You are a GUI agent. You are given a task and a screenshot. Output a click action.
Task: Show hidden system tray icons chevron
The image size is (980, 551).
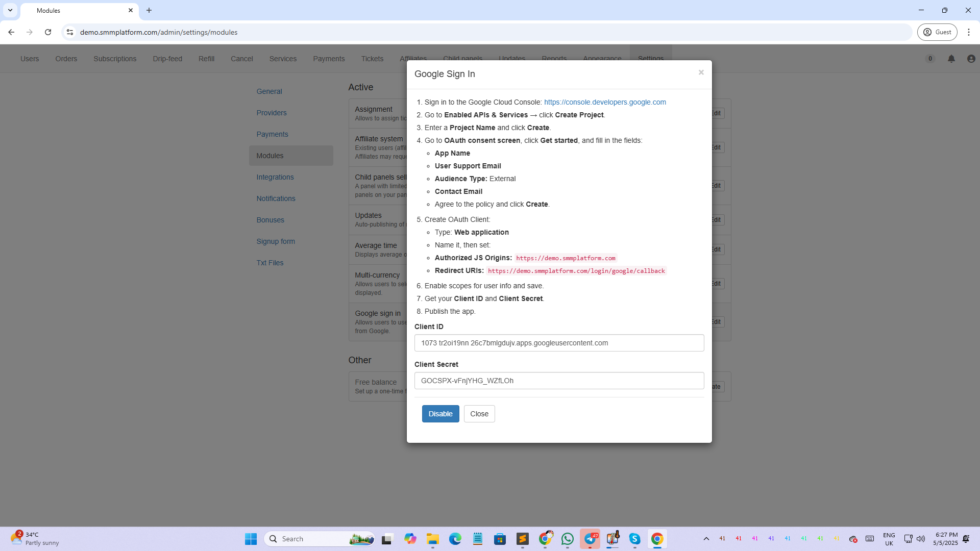[706, 539]
